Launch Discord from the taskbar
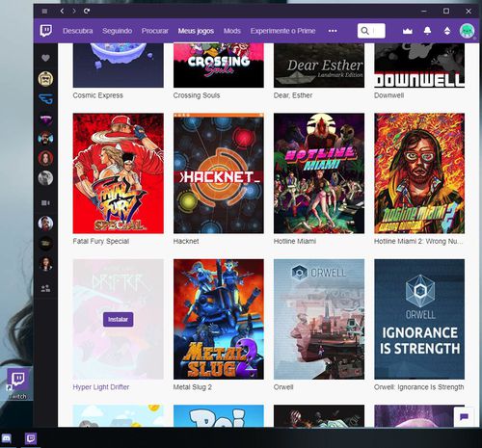The image size is (482, 448). (x=7, y=438)
